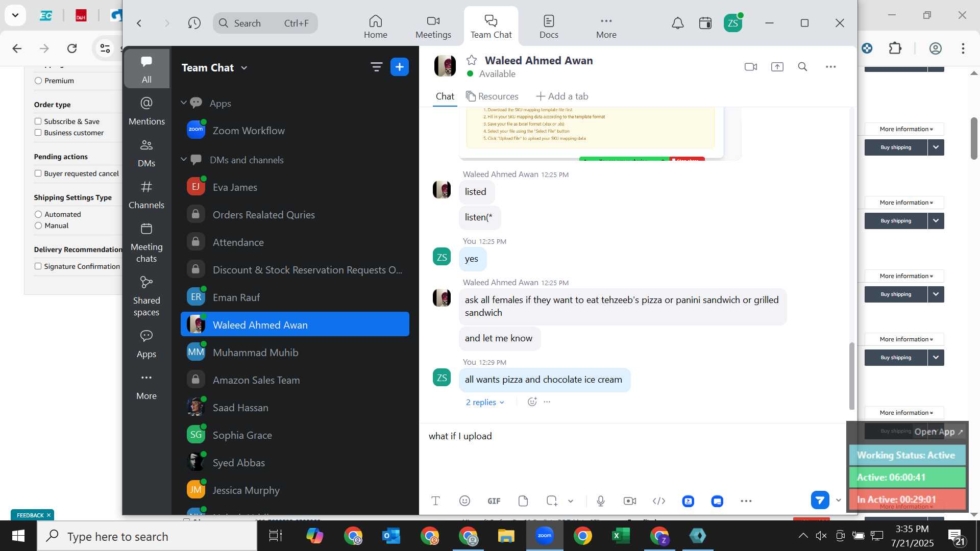Collapse the Apps section chevron
Image resolution: width=980 pixels, height=551 pixels.
point(184,103)
